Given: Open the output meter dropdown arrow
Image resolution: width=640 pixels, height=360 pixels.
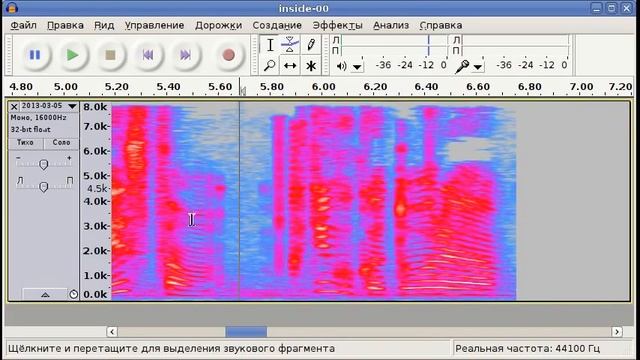Looking at the screenshot, I should [x=357, y=67].
